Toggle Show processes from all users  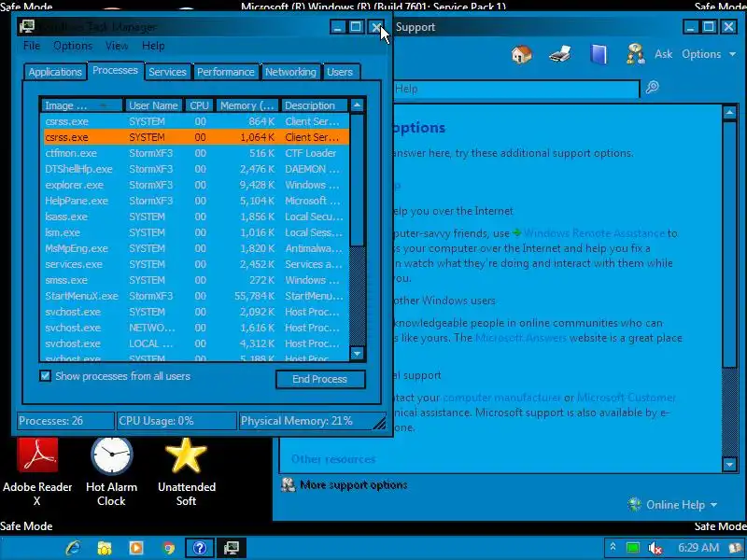tap(45, 376)
